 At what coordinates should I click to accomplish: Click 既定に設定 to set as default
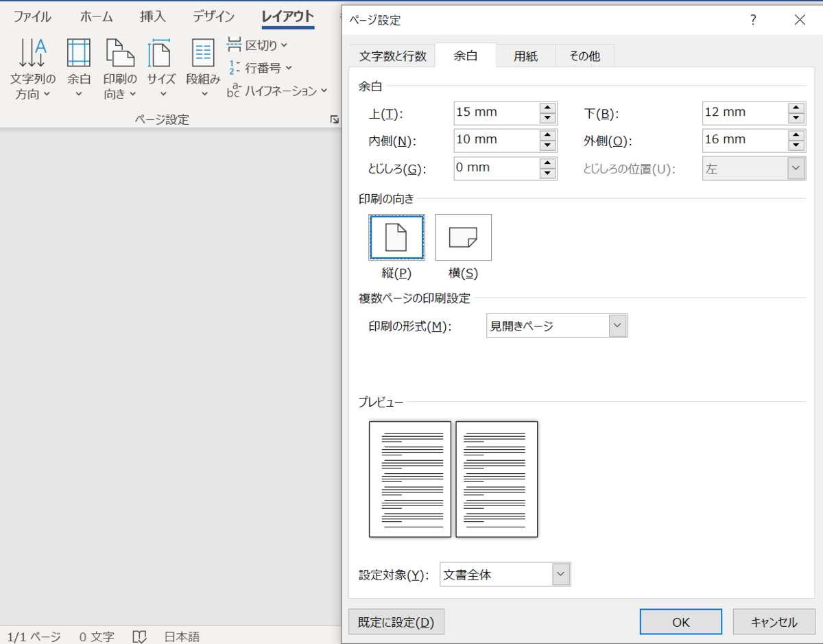click(x=396, y=621)
